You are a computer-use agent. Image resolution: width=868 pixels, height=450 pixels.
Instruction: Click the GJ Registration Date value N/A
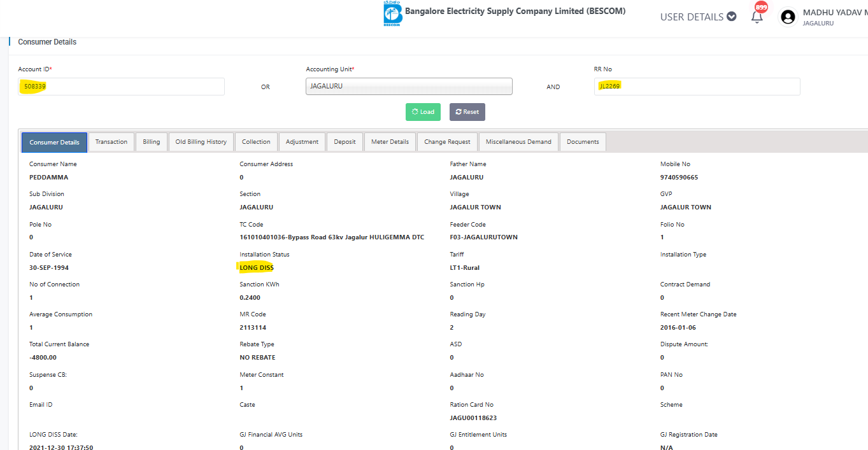(x=666, y=448)
